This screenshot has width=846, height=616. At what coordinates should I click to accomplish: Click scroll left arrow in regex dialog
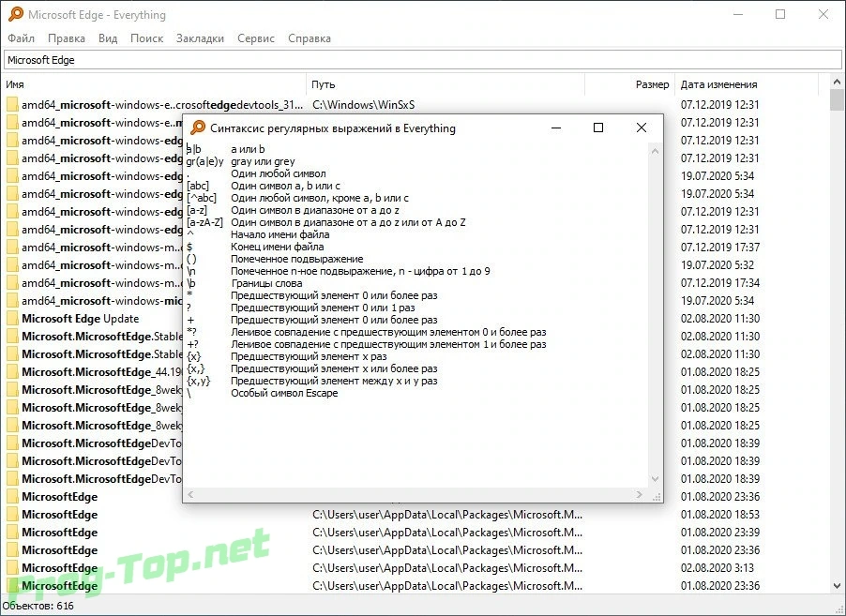[x=189, y=494]
